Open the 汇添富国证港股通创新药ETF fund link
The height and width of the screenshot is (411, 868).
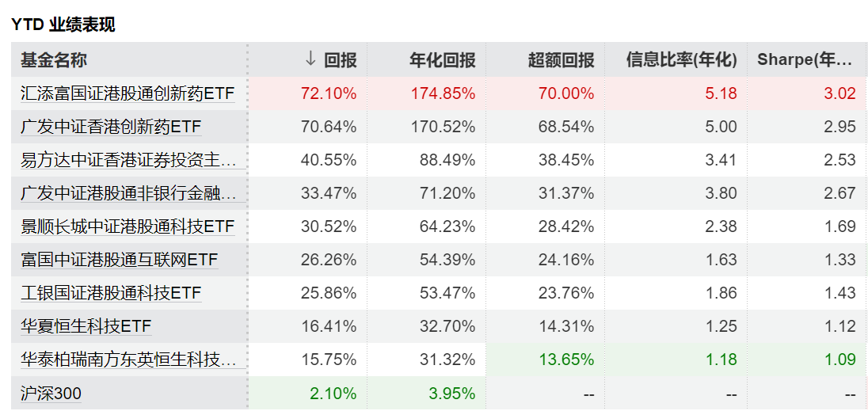128,93
